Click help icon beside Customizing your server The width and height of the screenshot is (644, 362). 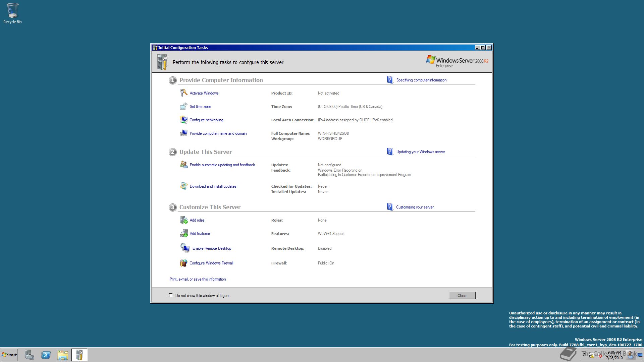(390, 207)
